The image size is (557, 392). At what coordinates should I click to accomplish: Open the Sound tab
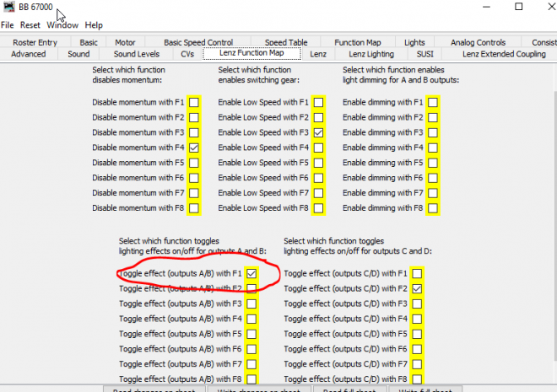point(78,54)
